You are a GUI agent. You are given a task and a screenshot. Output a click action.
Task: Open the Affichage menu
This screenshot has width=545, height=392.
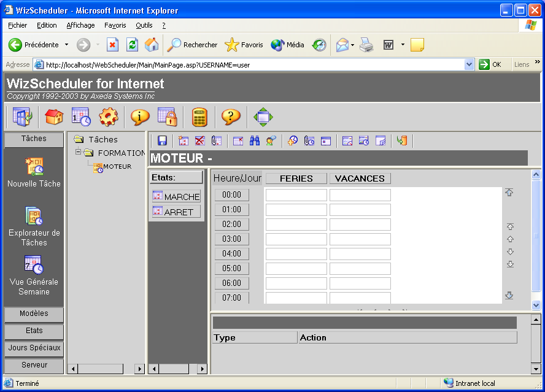[x=80, y=25]
